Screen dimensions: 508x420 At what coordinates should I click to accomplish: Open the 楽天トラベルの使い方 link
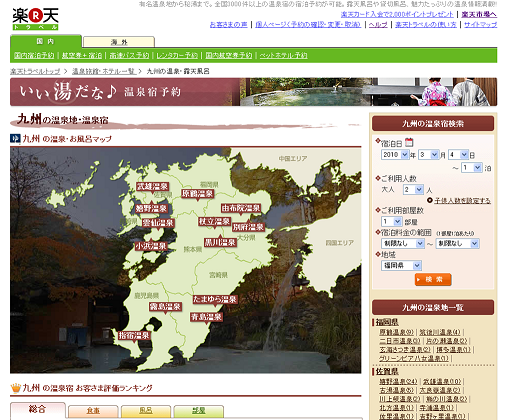pos(426,25)
